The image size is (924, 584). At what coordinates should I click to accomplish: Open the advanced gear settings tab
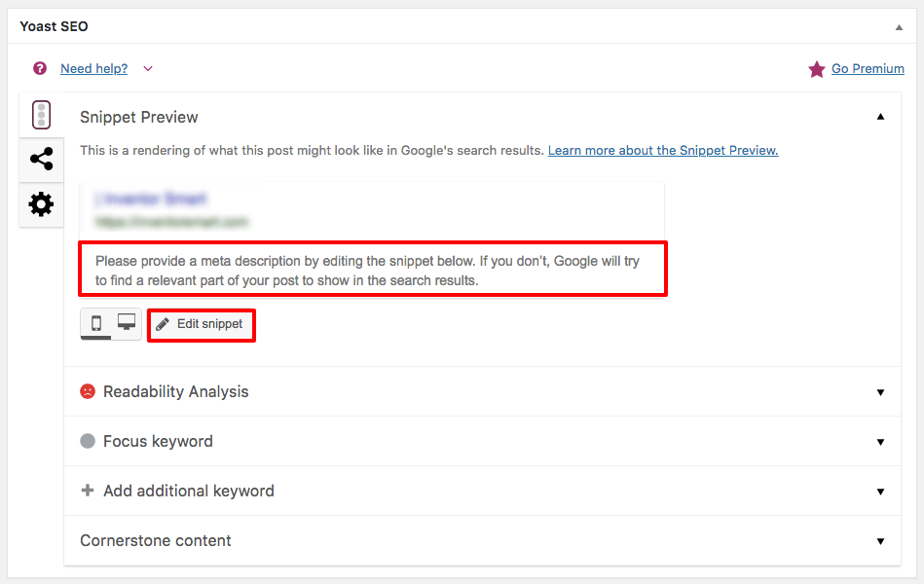pos(41,204)
